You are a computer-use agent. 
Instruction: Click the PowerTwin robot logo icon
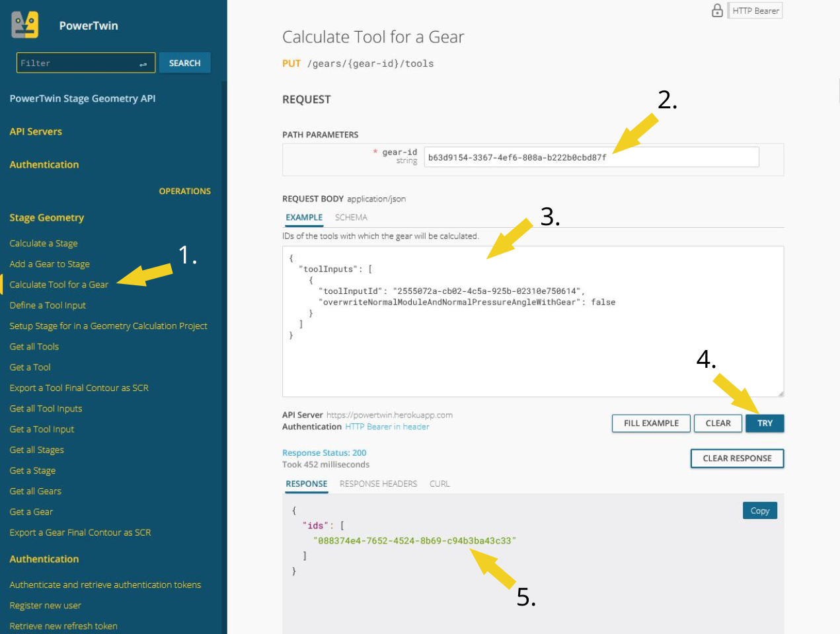point(25,25)
